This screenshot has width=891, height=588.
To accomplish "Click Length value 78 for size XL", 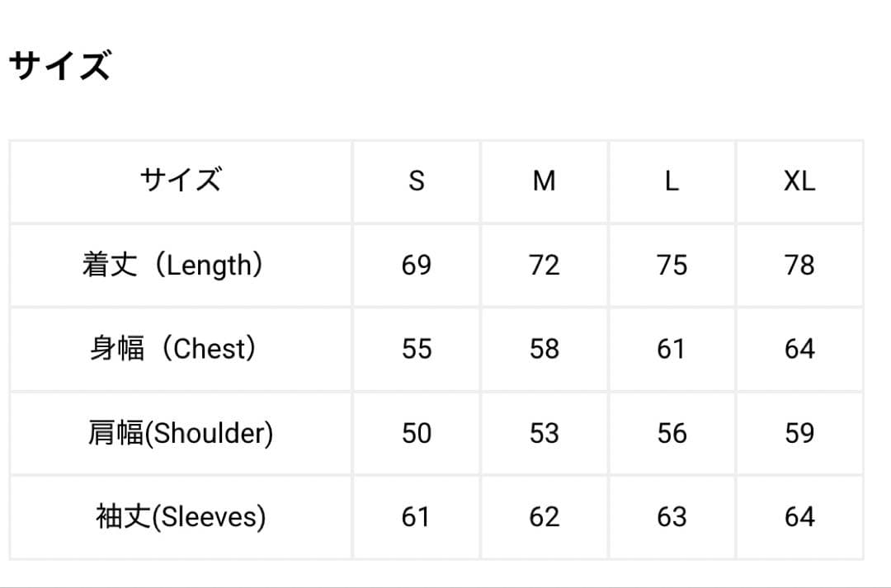I will 799,265.
